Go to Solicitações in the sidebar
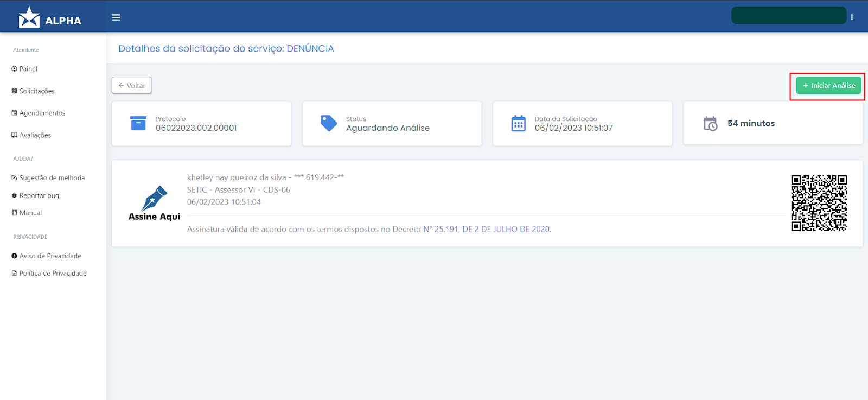868x400 pixels. click(33, 91)
